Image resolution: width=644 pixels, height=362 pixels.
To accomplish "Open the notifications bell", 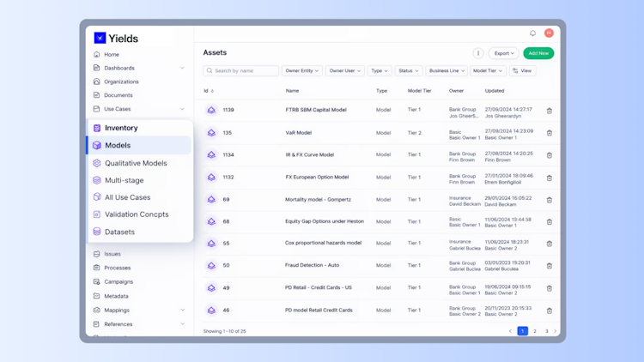I will 532,33.
